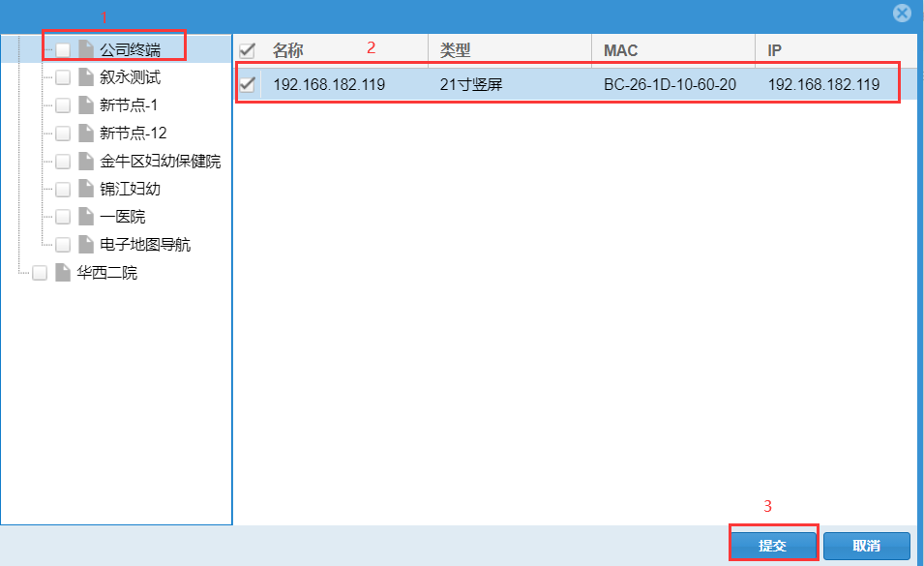Select the 金牛区妇幼保健院 tree node
924x566 pixels.
tap(161, 162)
